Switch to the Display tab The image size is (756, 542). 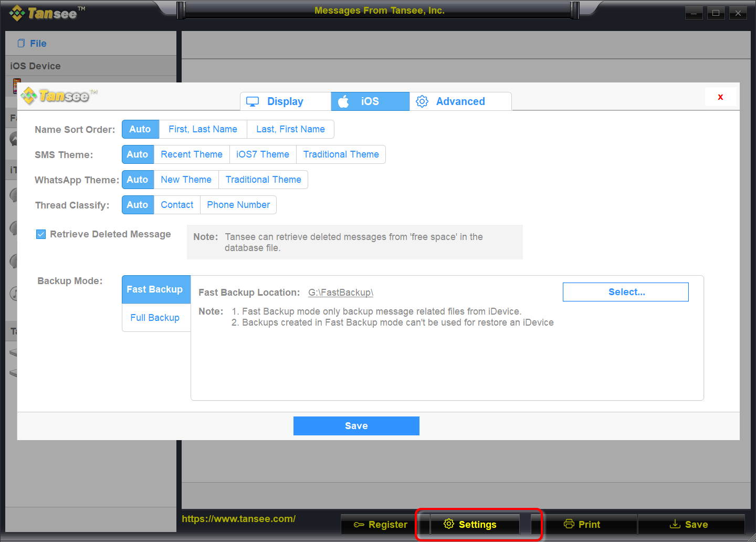click(285, 101)
